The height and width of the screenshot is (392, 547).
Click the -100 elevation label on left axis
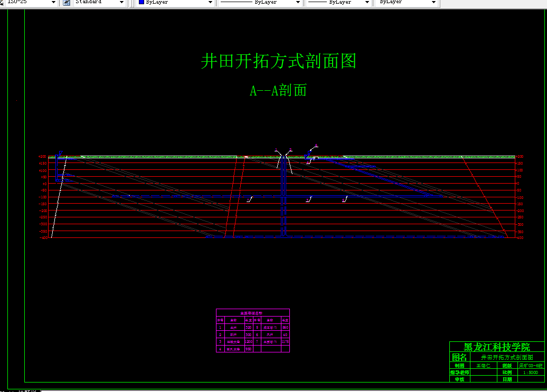click(43, 197)
